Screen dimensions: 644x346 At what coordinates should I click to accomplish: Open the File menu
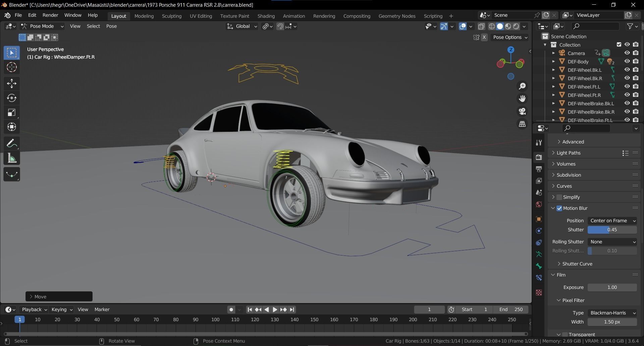coord(18,15)
